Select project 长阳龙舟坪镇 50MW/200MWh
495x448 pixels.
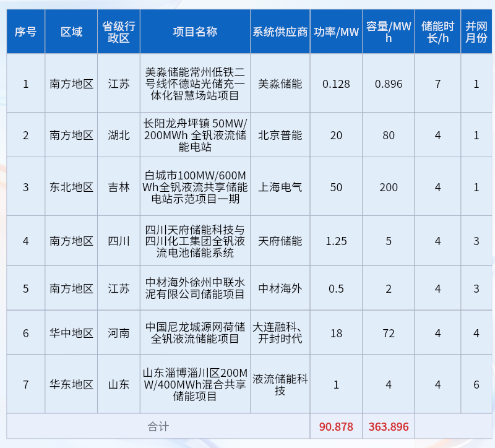(x=195, y=135)
